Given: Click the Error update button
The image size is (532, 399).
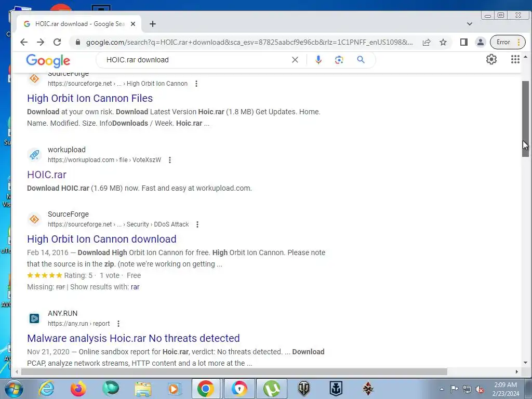Looking at the screenshot, I should [x=508, y=42].
